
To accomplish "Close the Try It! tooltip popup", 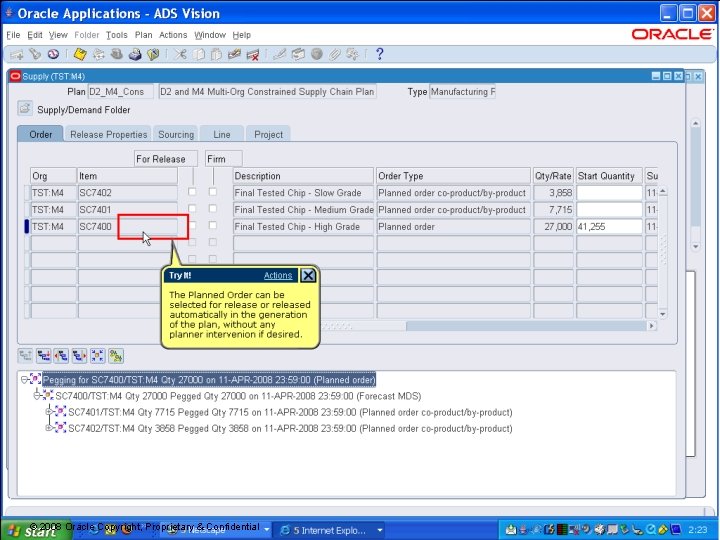I will [x=308, y=276].
